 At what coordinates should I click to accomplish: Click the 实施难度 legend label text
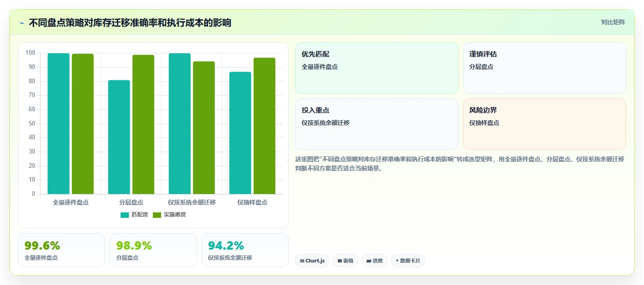pyautogui.click(x=175, y=215)
